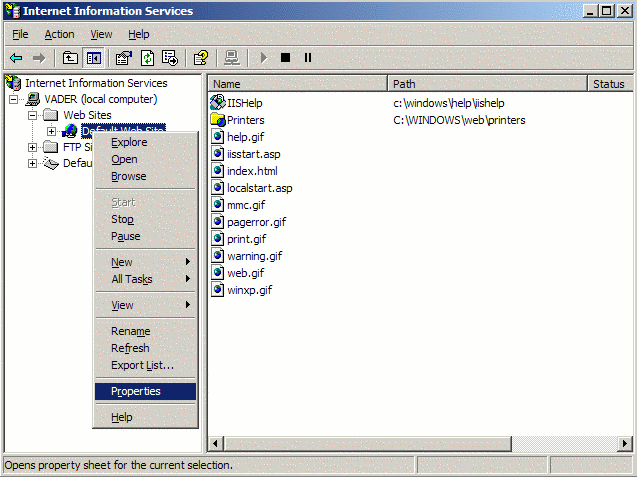
Task: Click the VADER computer icon in tree
Action: coord(33,99)
